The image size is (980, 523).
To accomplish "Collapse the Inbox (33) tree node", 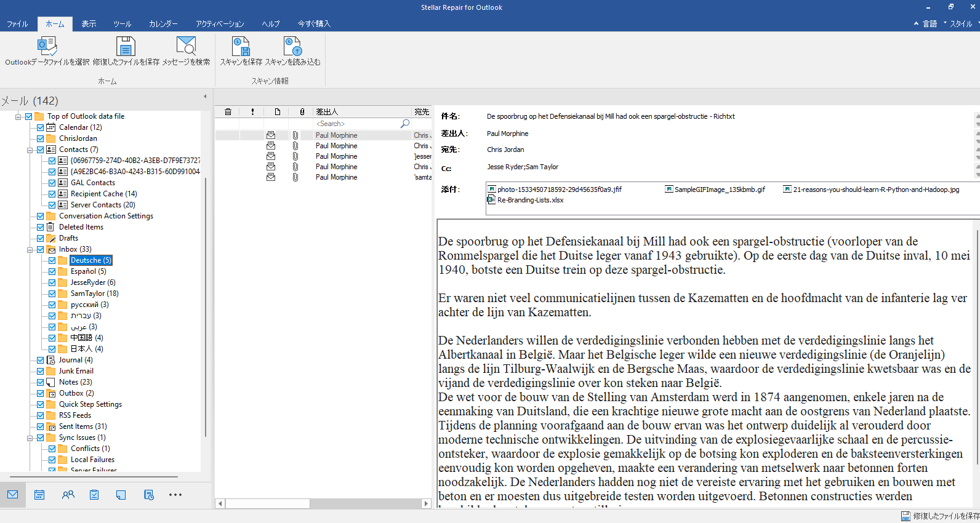I will pyautogui.click(x=30, y=249).
